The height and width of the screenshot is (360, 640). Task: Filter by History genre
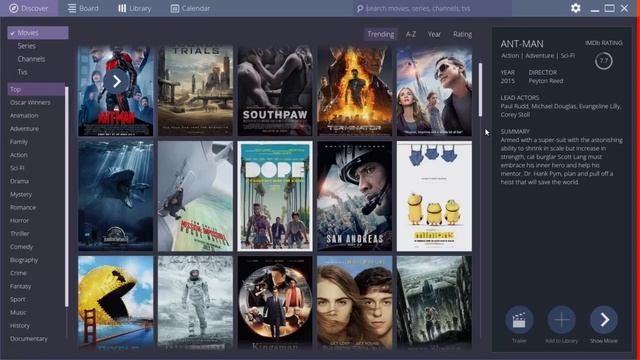(20, 326)
